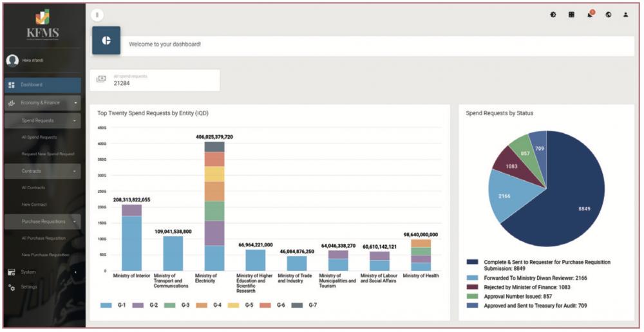
Task: Expand the System menu arrow
Action: coord(75,272)
